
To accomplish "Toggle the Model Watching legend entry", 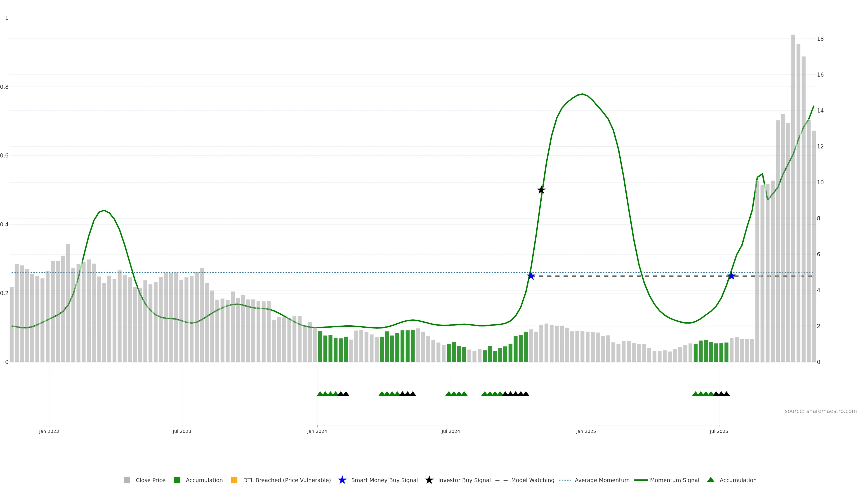I will pyautogui.click(x=532, y=480).
